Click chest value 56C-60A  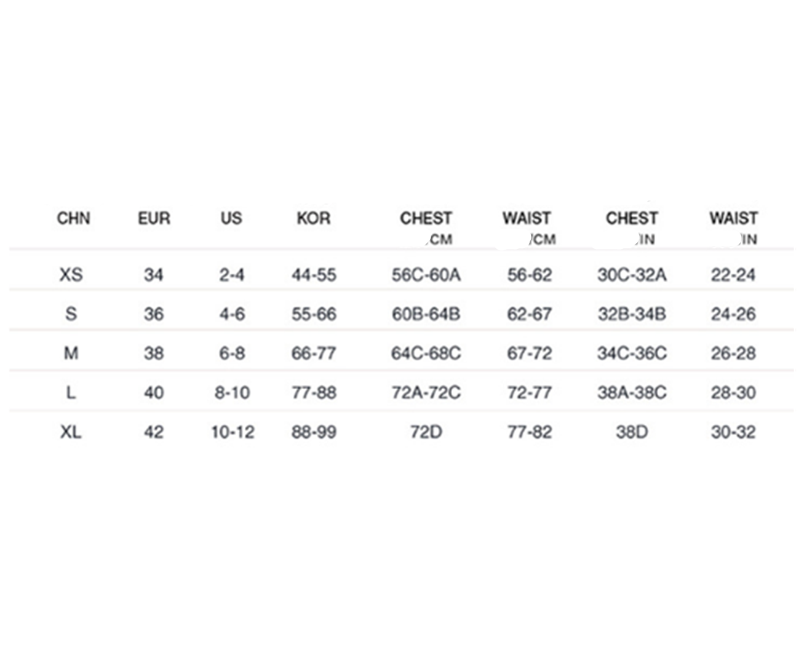[x=426, y=274]
